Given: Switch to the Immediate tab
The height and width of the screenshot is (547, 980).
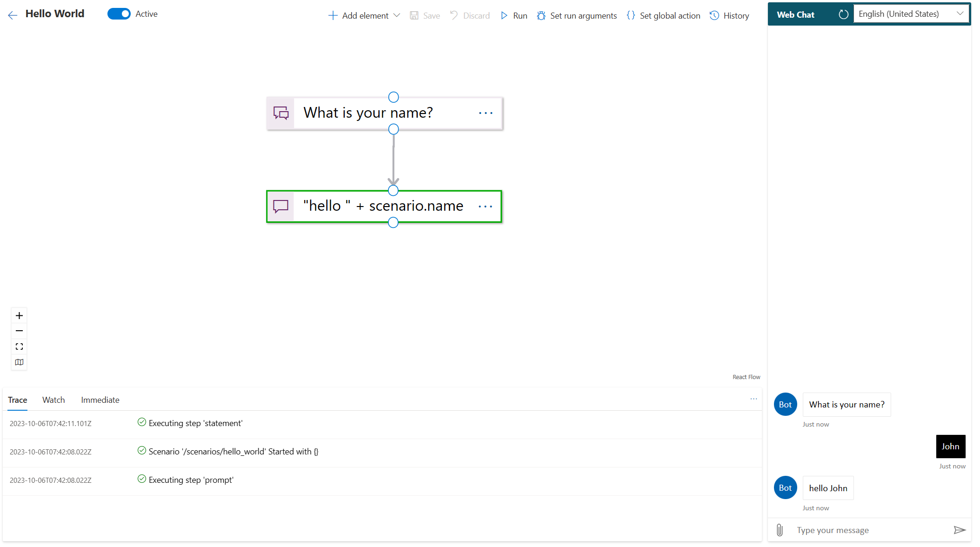Looking at the screenshot, I should [x=100, y=400].
